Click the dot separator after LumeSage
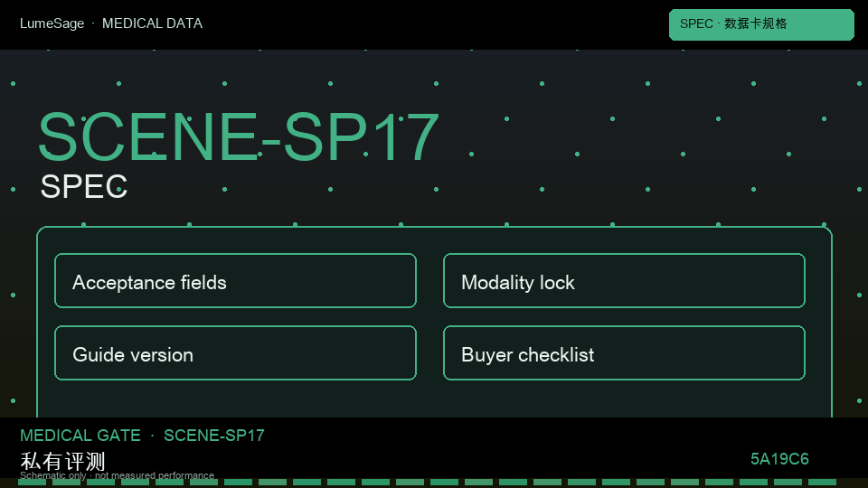Image resolution: width=868 pixels, height=488 pixels. (93, 23)
